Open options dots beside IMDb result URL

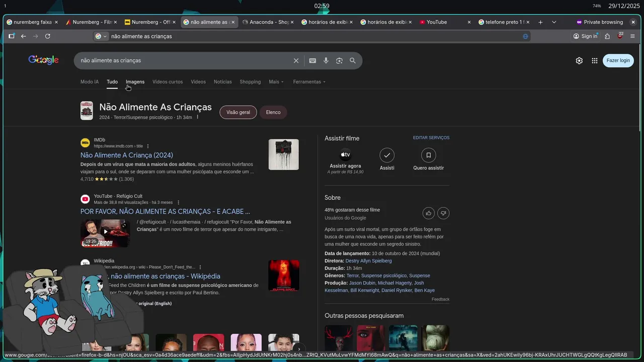pyautogui.click(x=148, y=146)
